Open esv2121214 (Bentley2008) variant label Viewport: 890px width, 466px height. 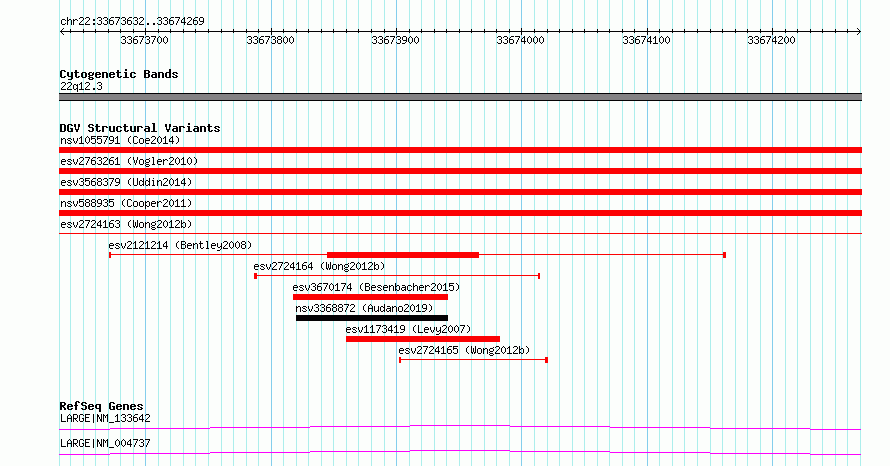[x=180, y=245]
